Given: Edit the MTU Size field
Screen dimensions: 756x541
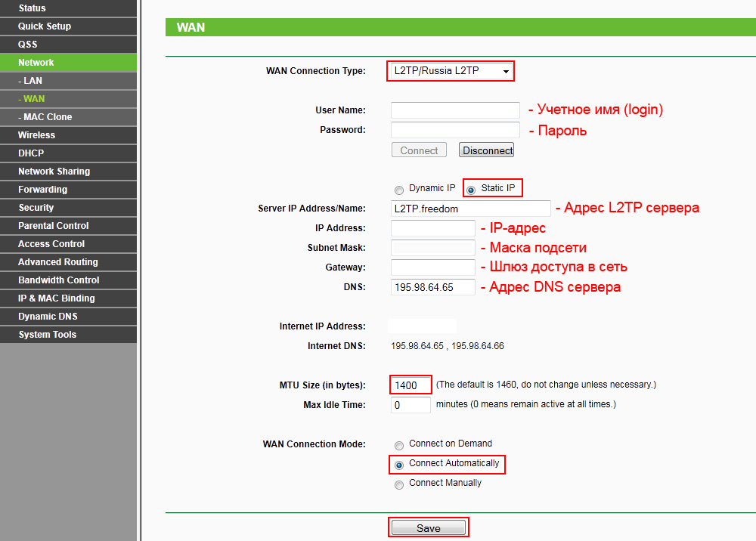Looking at the screenshot, I should pyautogui.click(x=411, y=385).
